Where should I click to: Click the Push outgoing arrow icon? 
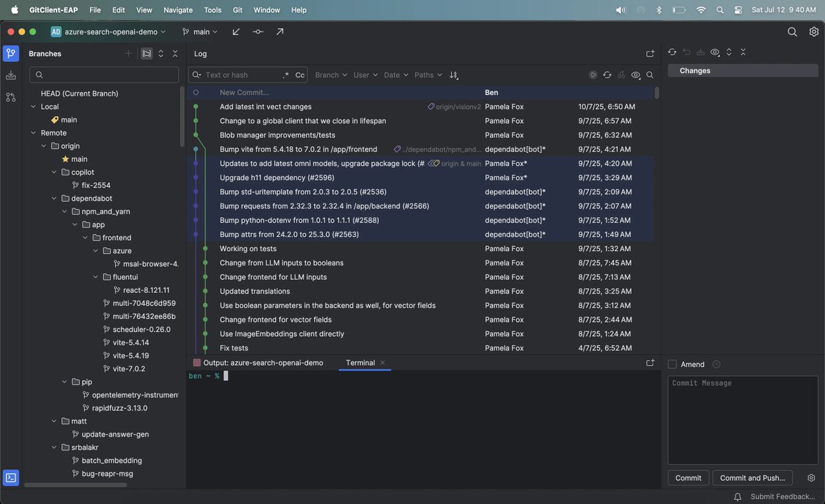tap(280, 32)
